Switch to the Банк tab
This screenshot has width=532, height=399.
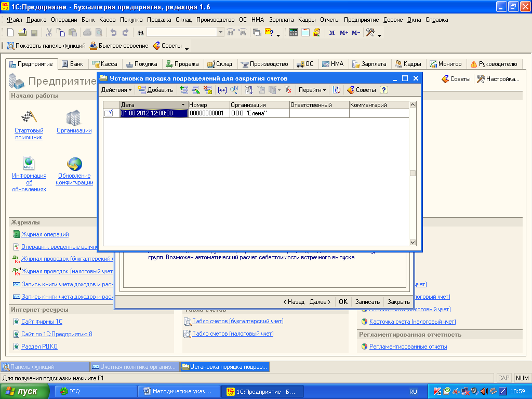click(x=73, y=64)
